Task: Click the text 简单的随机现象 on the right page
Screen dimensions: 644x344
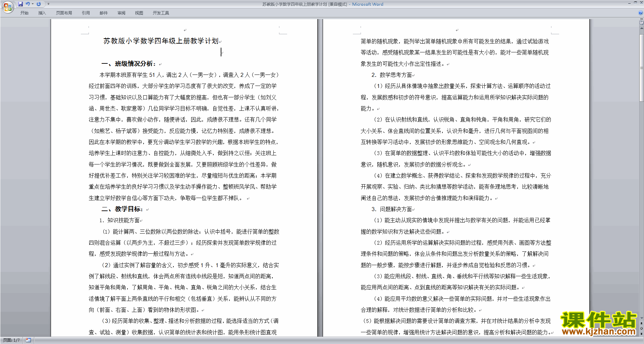Action: pyautogui.click(x=379, y=42)
